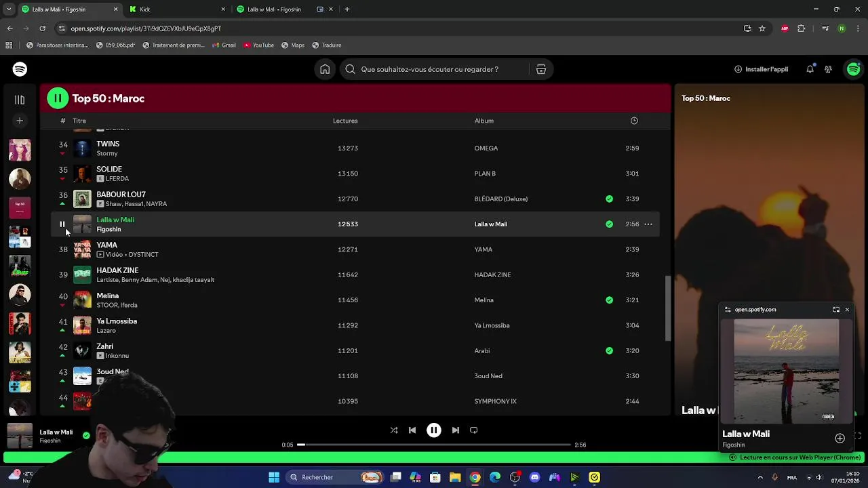The image size is (868, 488).
Task: Open the now-playing cover in bottom left
Action: 20,436
